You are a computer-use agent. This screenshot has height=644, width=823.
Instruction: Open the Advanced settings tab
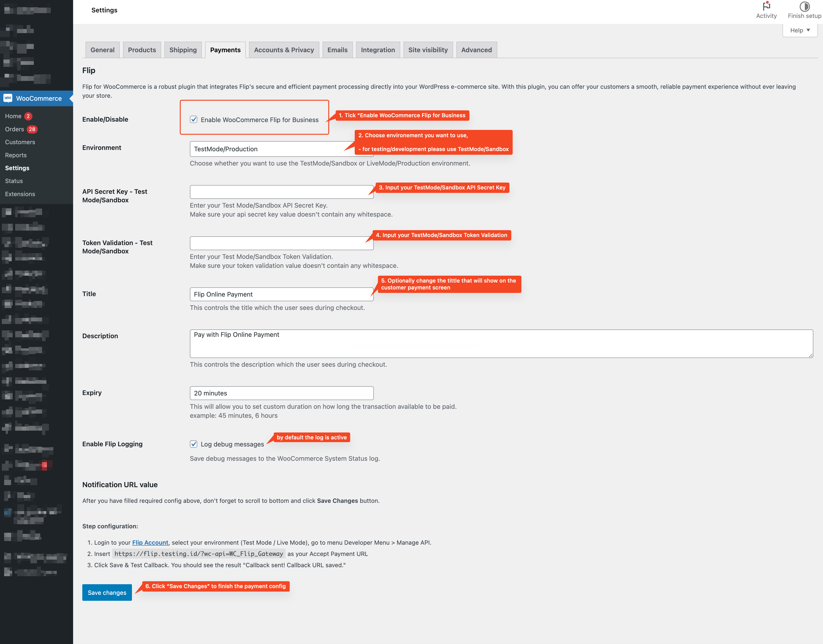point(476,49)
